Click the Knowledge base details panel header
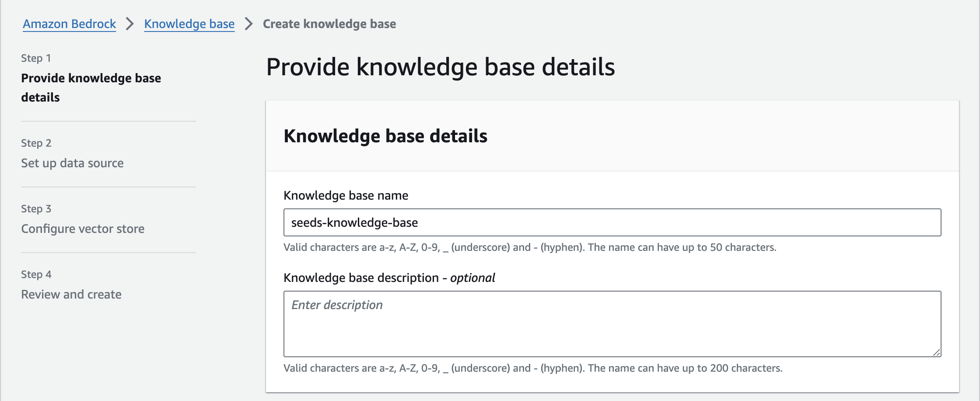Viewport: 980px width, 401px height. pyautogui.click(x=385, y=136)
